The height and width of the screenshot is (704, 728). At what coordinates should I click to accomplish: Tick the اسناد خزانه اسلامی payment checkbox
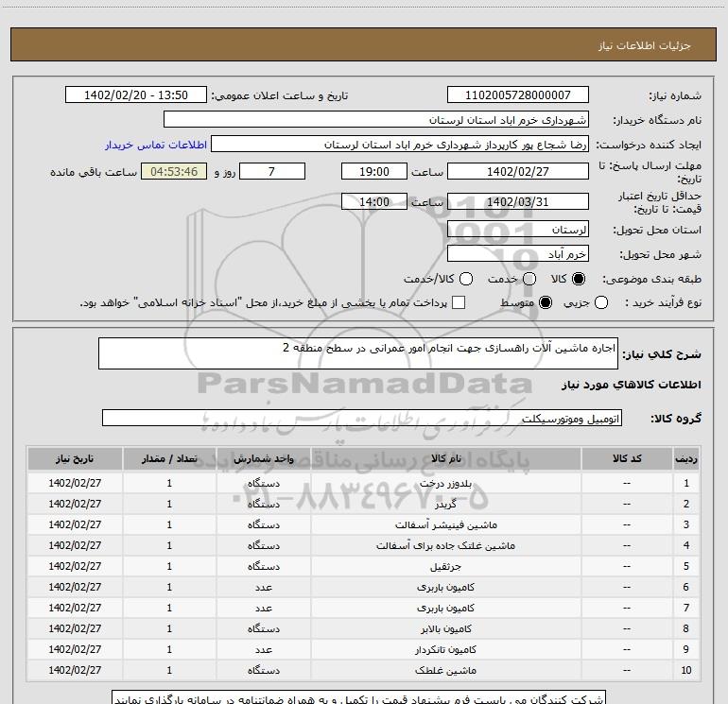[x=459, y=302]
